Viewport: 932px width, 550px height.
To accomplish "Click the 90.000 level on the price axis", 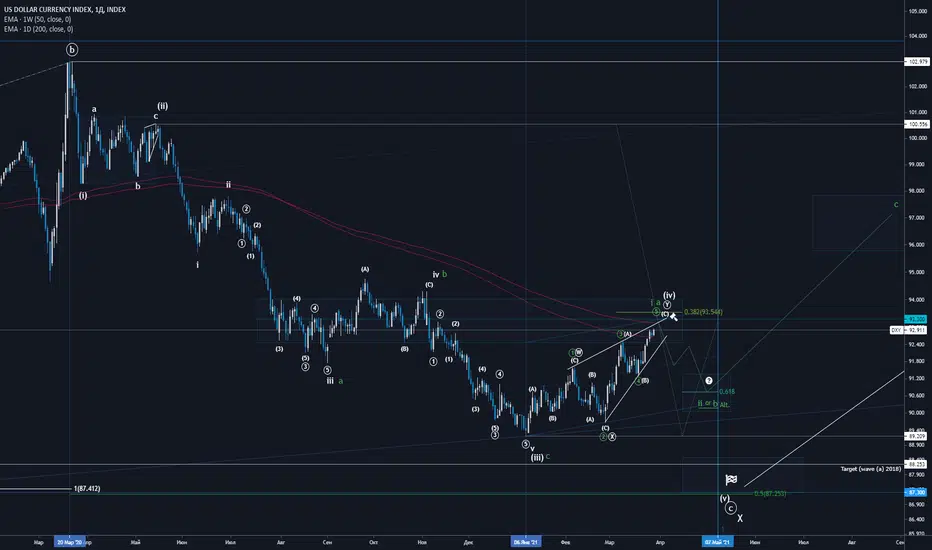I will 918,413.
